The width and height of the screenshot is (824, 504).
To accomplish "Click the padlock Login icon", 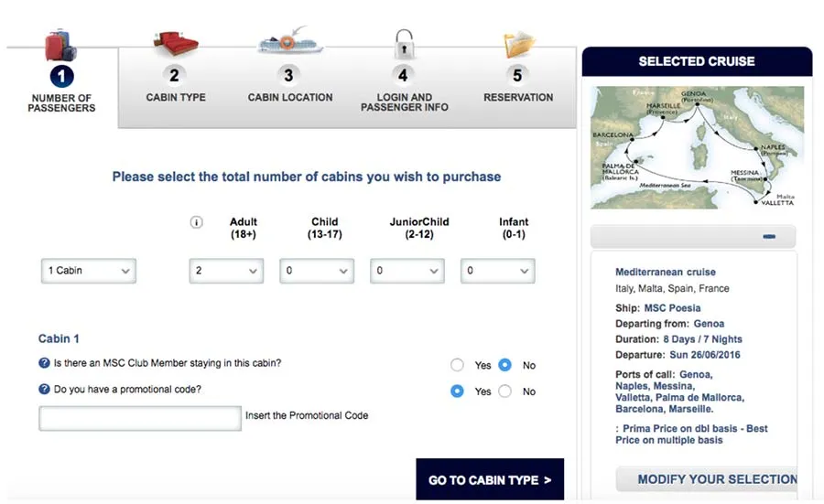I will [x=404, y=44].
